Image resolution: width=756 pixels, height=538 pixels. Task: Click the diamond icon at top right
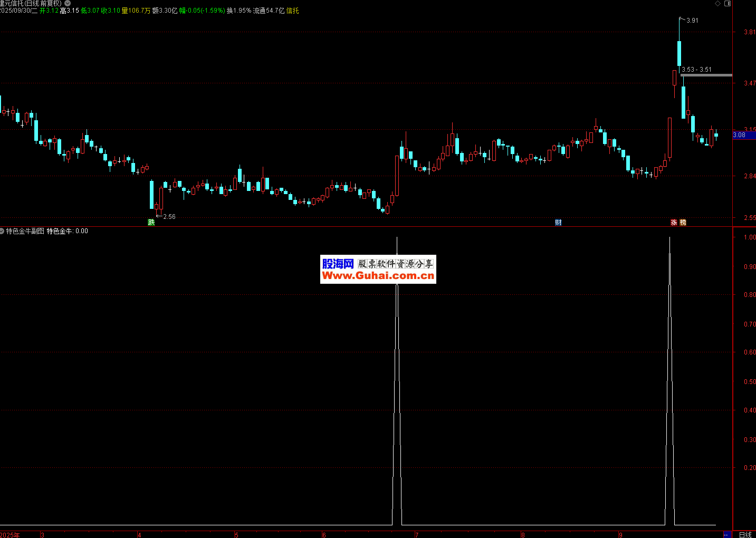(x=717, y=4)
